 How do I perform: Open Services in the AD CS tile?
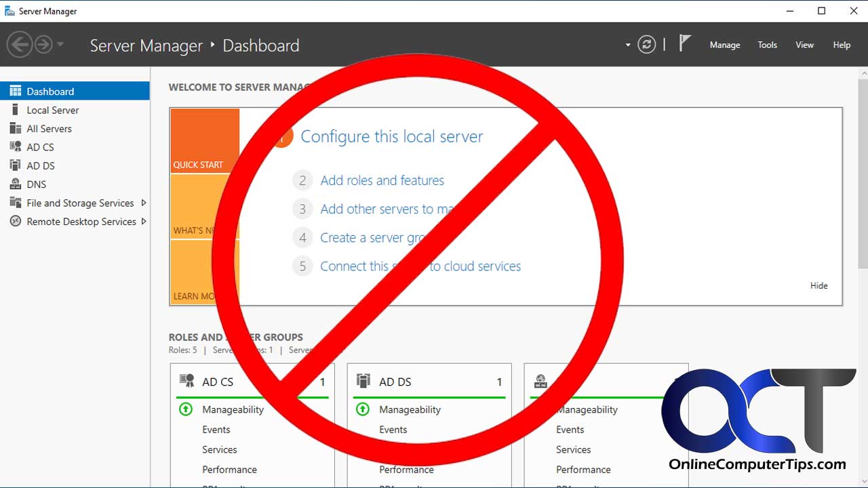point(219,449)
